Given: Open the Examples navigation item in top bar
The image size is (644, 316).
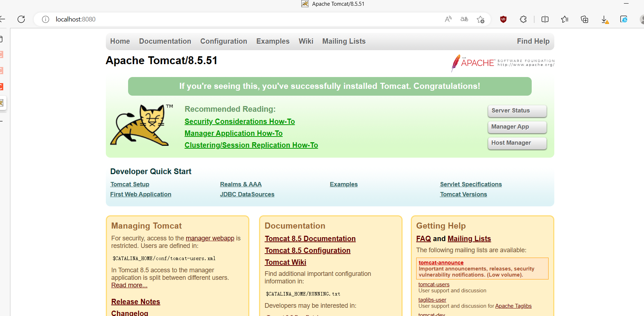Looking at the screenshot, I should point(273,41).
